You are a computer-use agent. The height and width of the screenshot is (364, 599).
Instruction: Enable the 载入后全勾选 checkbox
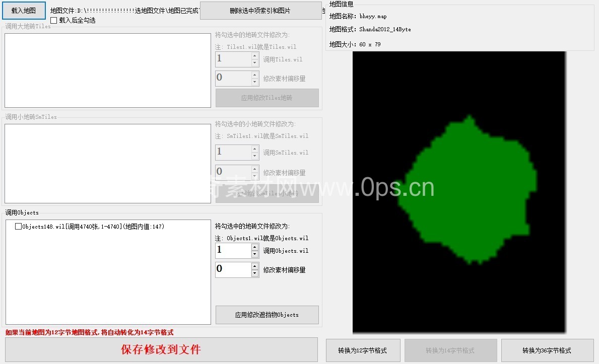54,21
